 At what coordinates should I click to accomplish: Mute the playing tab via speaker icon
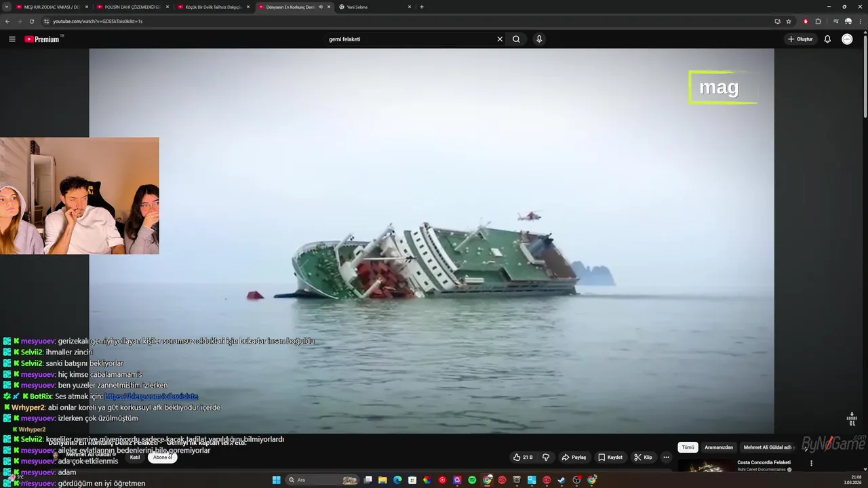pos(321,7)
